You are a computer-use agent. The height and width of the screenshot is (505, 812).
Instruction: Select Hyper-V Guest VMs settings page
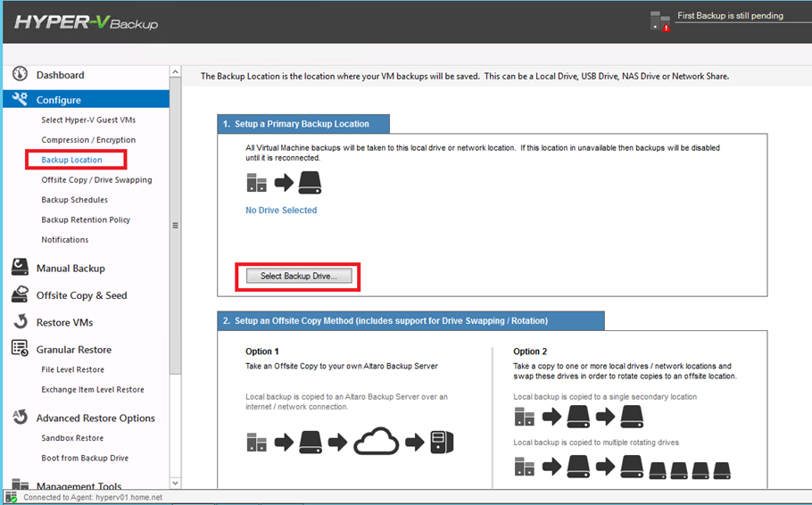click(x=88, y=120)
